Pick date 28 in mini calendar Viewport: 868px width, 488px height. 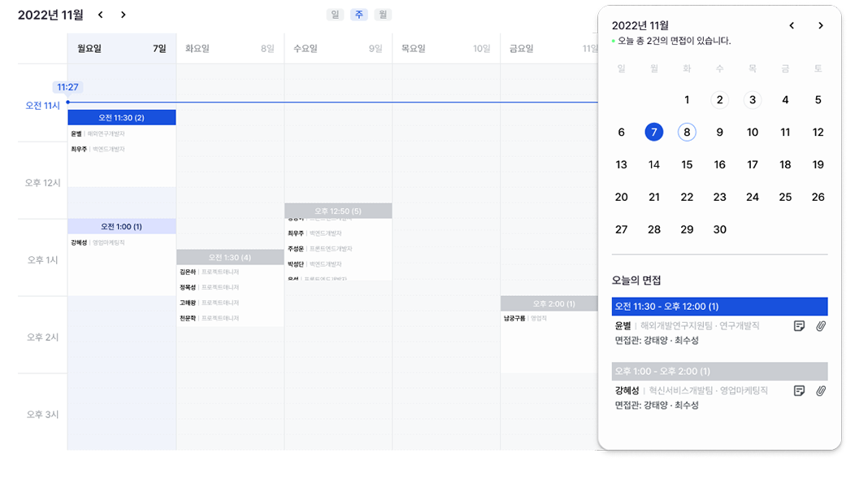coord(653,229)
